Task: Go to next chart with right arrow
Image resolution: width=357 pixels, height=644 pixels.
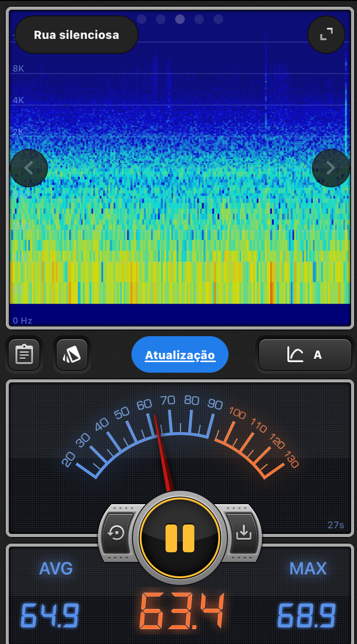Action: tap(331, 168)
